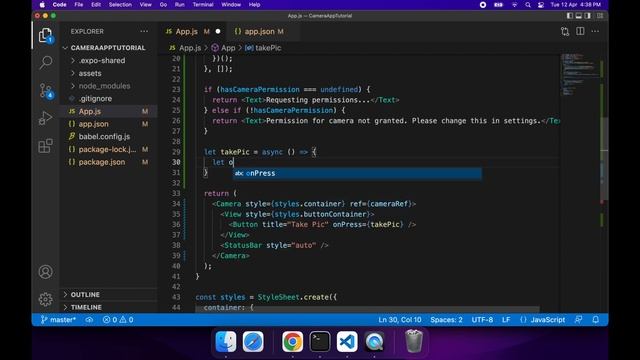This screenshot has height=360, width=640.
Task: Toggle bottom panel layout icon
Action: tap(579, 16)
